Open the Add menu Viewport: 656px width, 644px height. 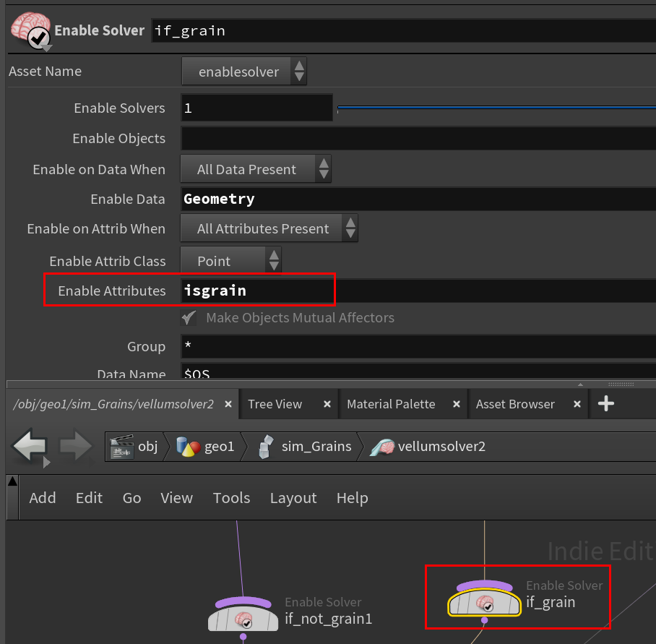[x=42, y=498]
